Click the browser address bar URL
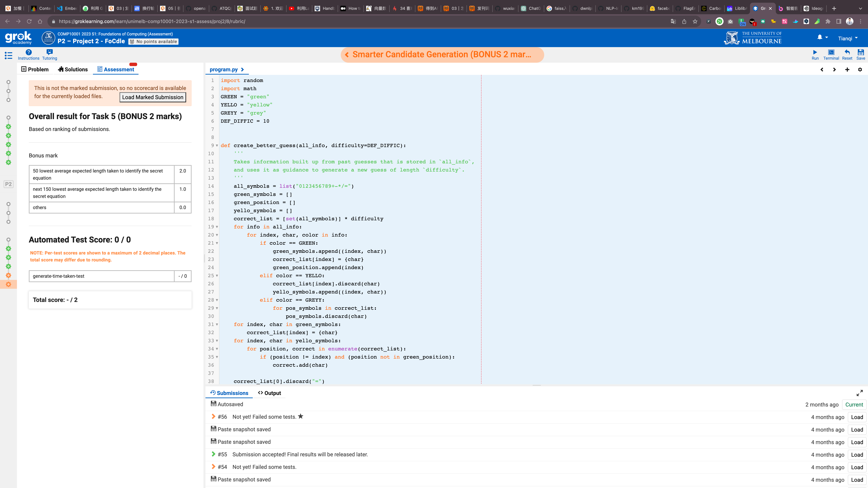 (152, 22)
